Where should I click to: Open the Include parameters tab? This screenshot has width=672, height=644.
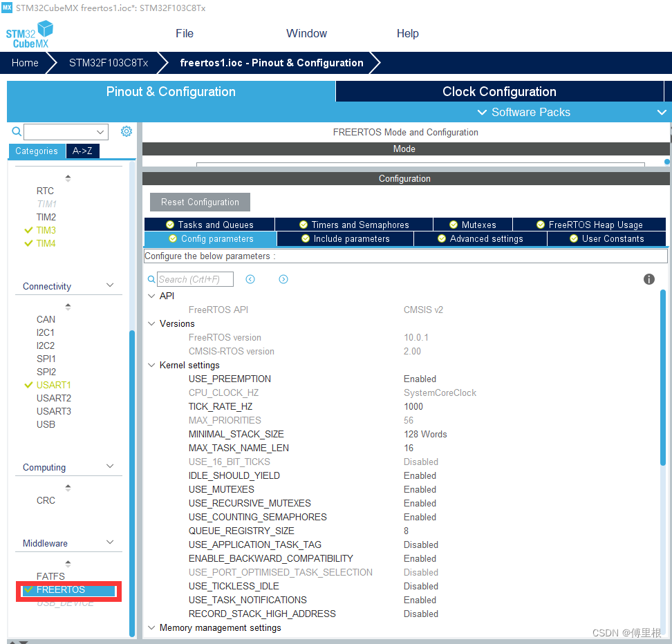pyautogui.click(x=346, y=238)
